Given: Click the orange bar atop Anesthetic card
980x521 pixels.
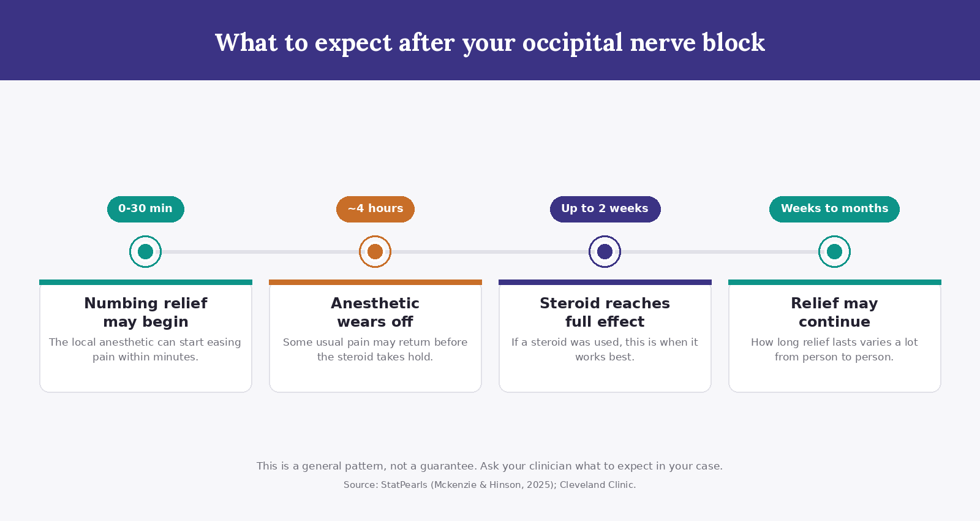Looking at the screenshot, I should point(375,282).
